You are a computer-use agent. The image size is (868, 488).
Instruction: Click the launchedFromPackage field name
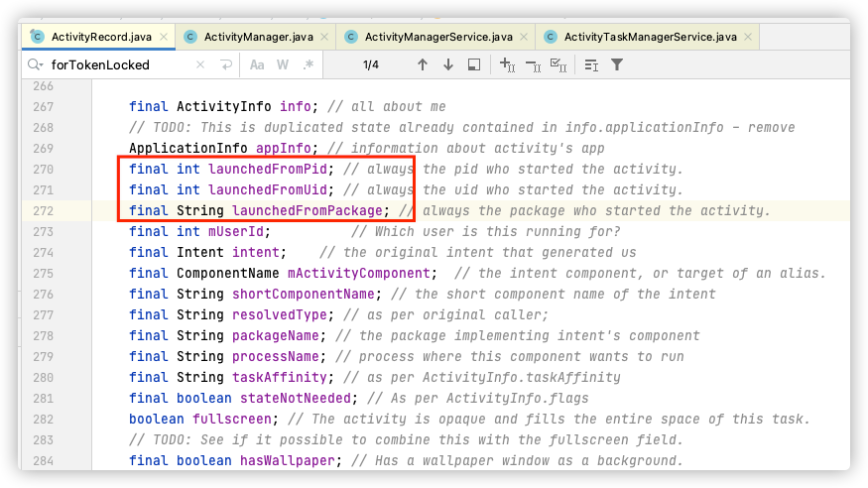pos(308,211)
